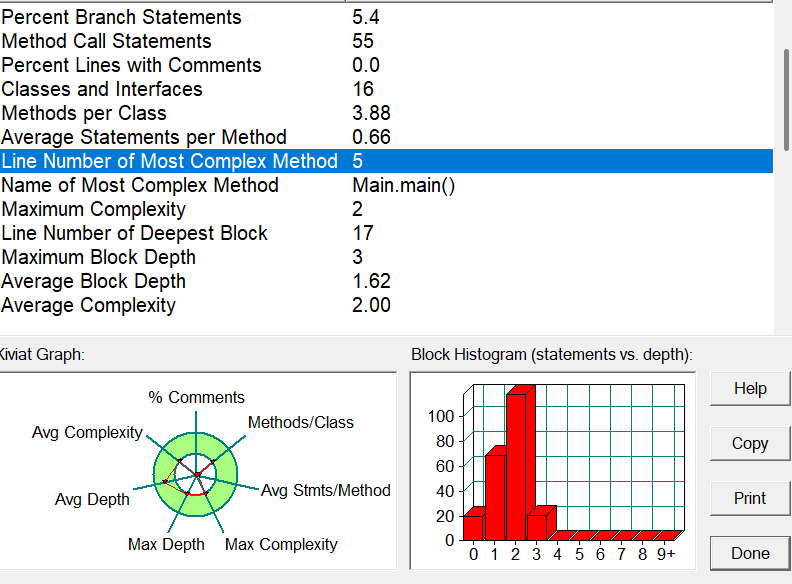Click the histogram bar at depth 0
The image size is (792, 584).
coord(474,524)
